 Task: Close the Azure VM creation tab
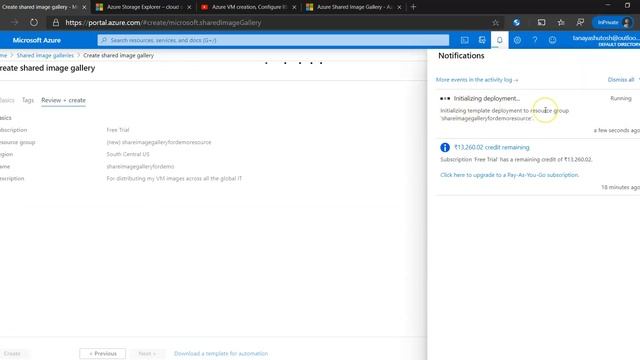coord(294,7)
